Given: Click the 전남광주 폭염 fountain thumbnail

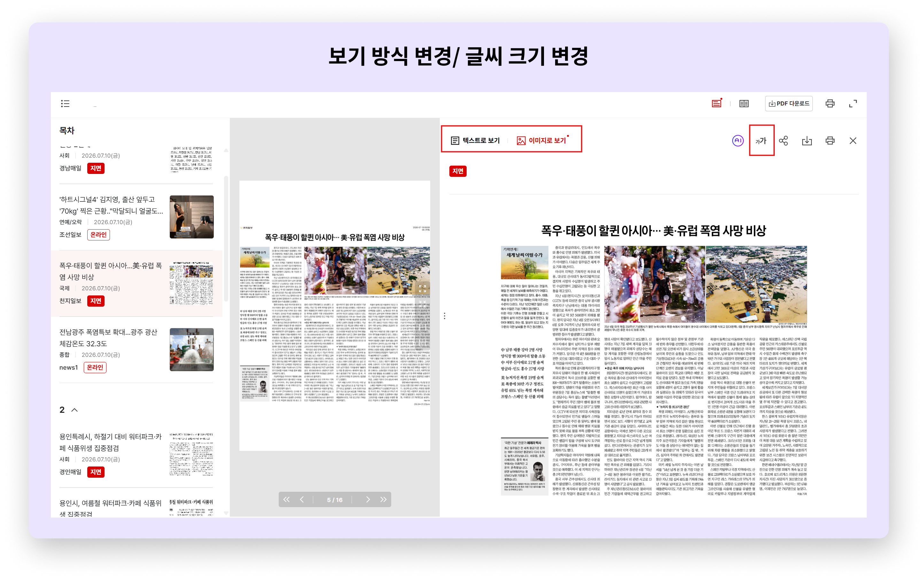Looking at the screenshot, I should (192, 349).
